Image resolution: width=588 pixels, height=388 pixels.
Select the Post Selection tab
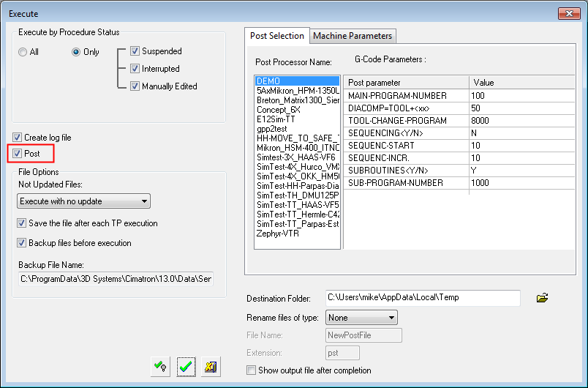tap(276, 36)
